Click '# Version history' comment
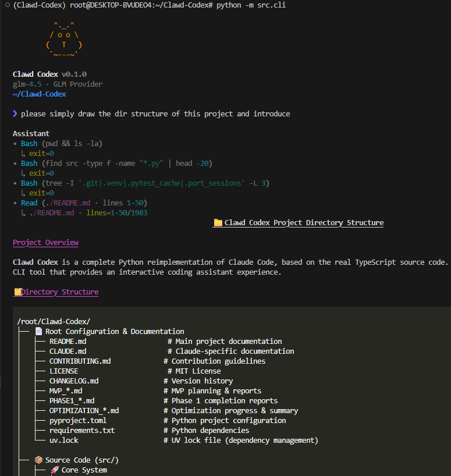 coord(198,381)
